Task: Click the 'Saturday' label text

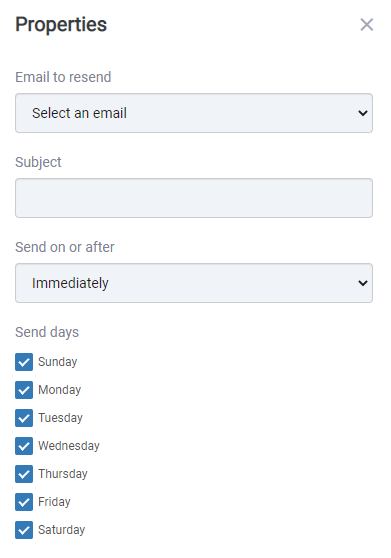Action: [62, 530]
